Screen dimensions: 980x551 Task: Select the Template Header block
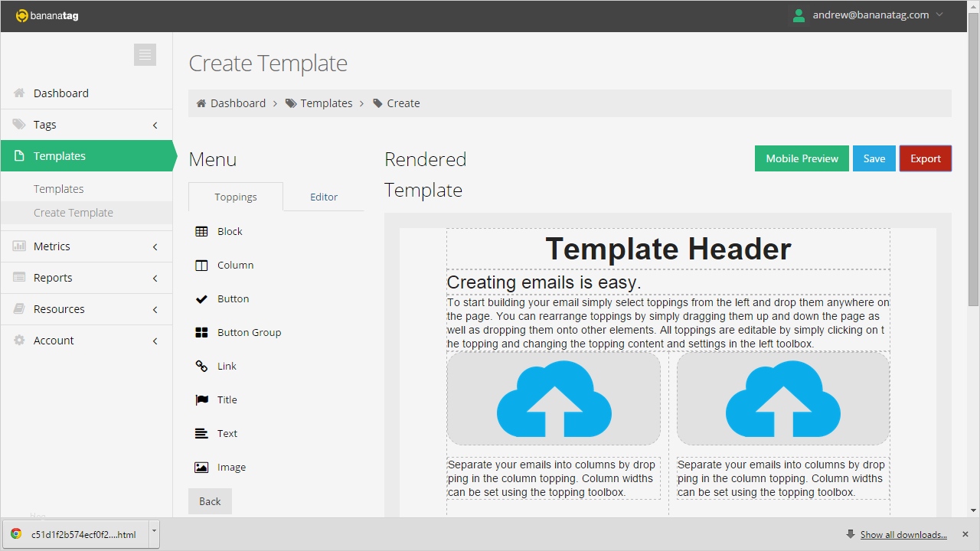pyautogui.click(x=668, y=249)
